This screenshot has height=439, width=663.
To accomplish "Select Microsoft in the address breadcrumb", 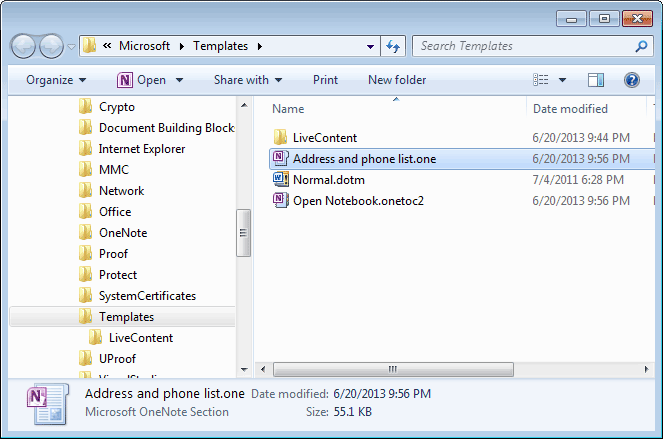I will pos(144,46).
